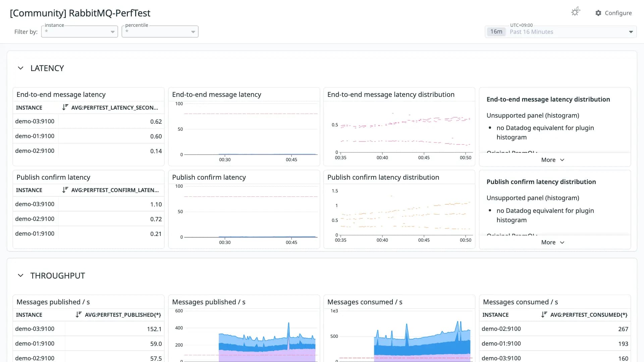Click the End-to-end message latency table title
644x362 pixels.
point(61,95)
